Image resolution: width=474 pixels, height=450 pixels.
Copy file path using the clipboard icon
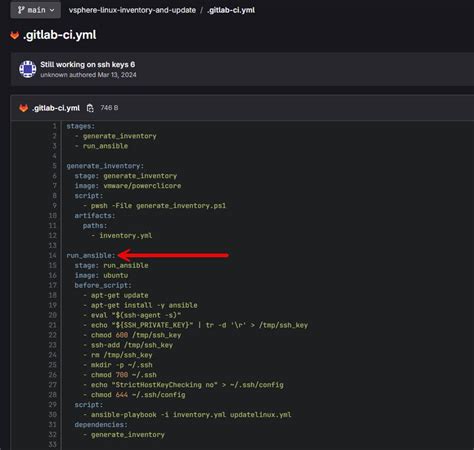(x=90, y=108)
